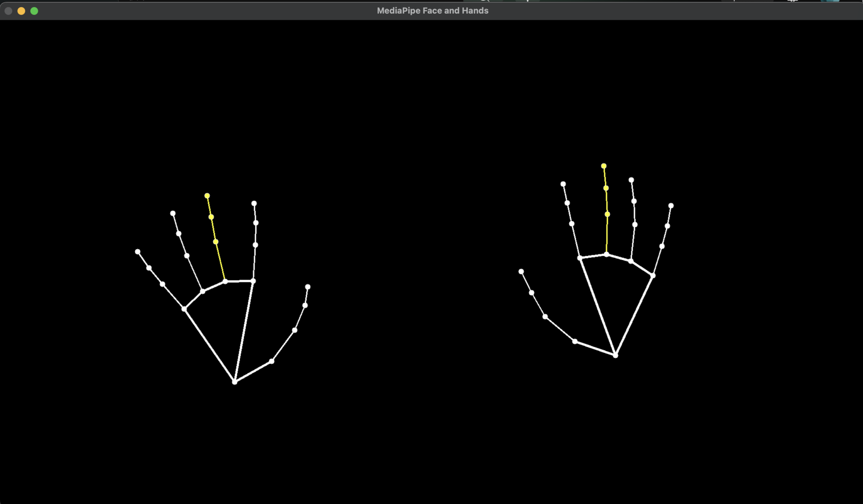The image size is (863, 504).
Task: Click index fingertip of the left hand
Action: 254,203
